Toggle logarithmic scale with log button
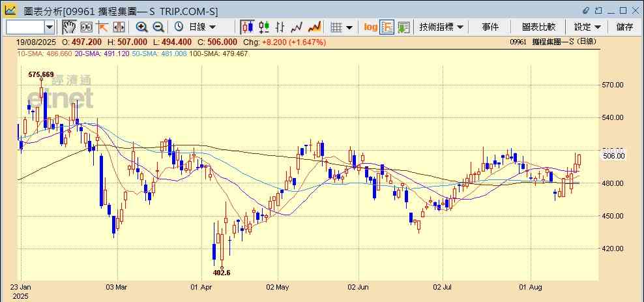The width and height of the screenshot is (644, 302). [370, 27]
